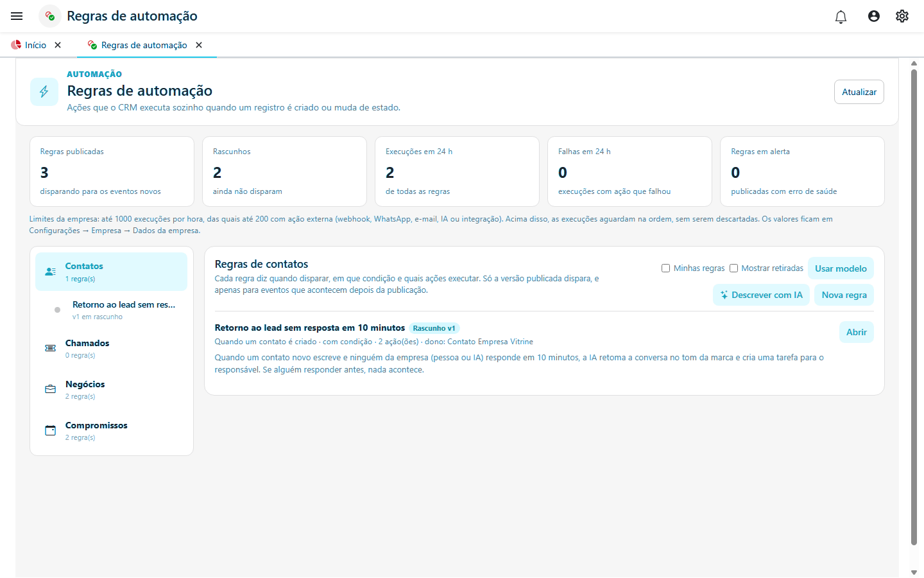Close the Regras de automação tab
Screen dimensions: 924x578
click(x=199, y=45)
